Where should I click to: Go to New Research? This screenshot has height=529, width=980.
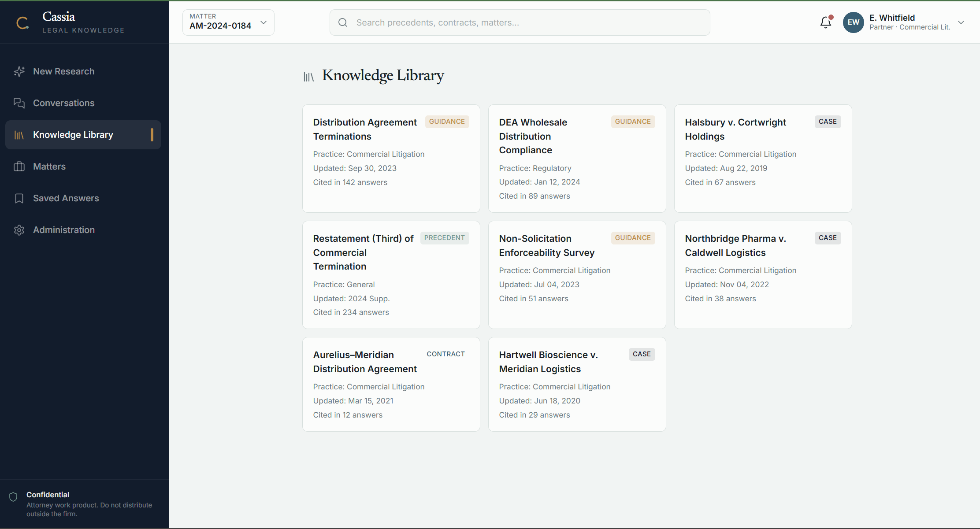[x=83, y=71]
